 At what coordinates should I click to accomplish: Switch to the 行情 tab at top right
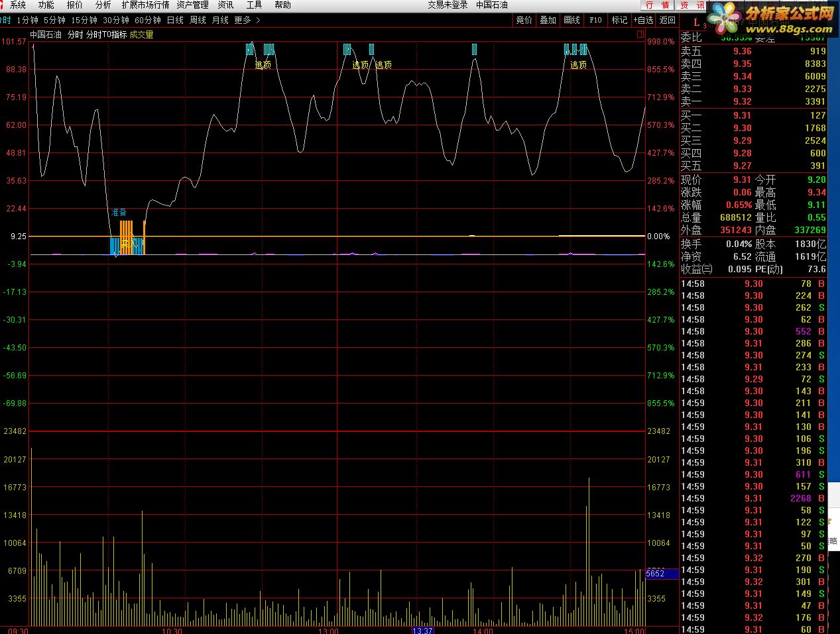coord(658,5)
